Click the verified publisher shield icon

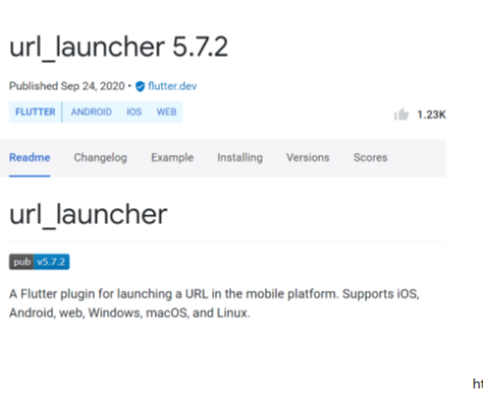[140, 86]
